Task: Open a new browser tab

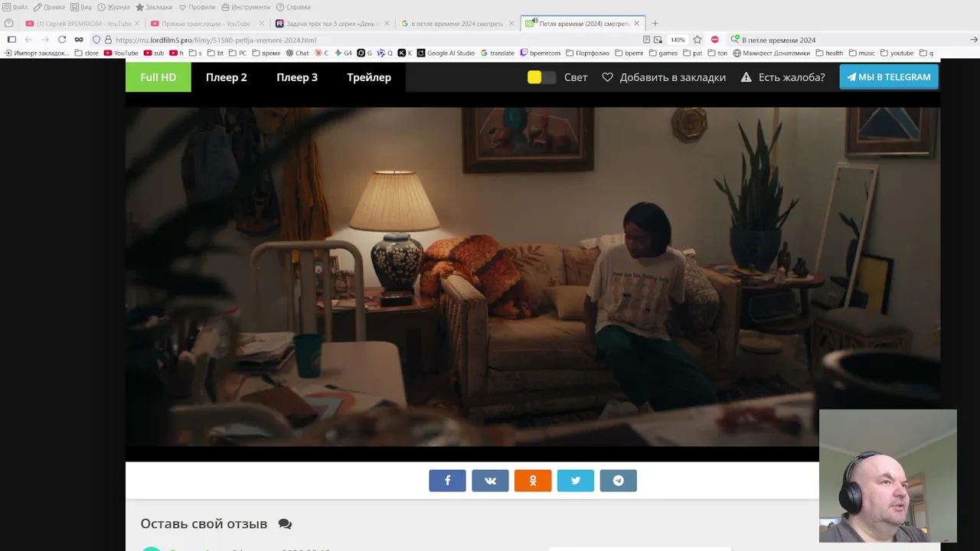Action: 655,24
